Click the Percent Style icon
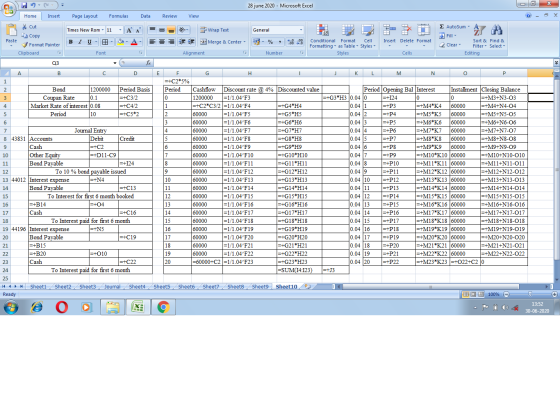The image size is (560, 417). [x=270, y=42]
